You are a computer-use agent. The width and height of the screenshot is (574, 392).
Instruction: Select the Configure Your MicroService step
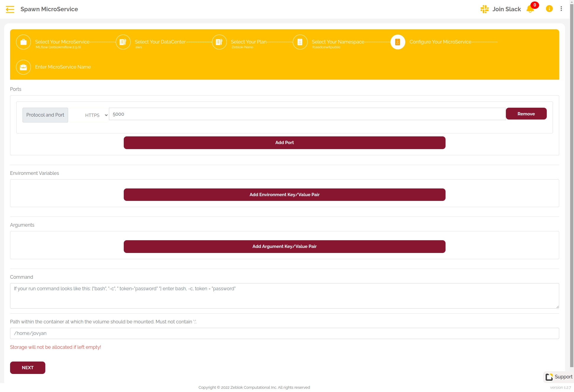coord(398,42)
